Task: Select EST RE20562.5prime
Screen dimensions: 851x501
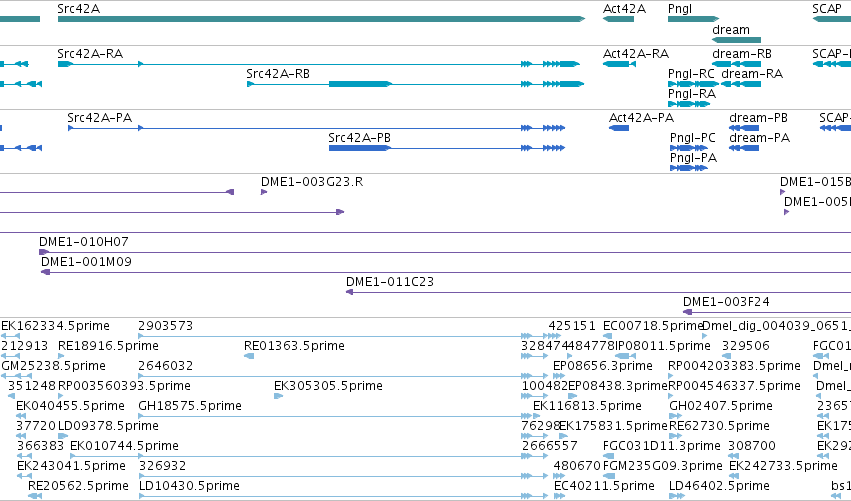Action: tap(78, 486)
